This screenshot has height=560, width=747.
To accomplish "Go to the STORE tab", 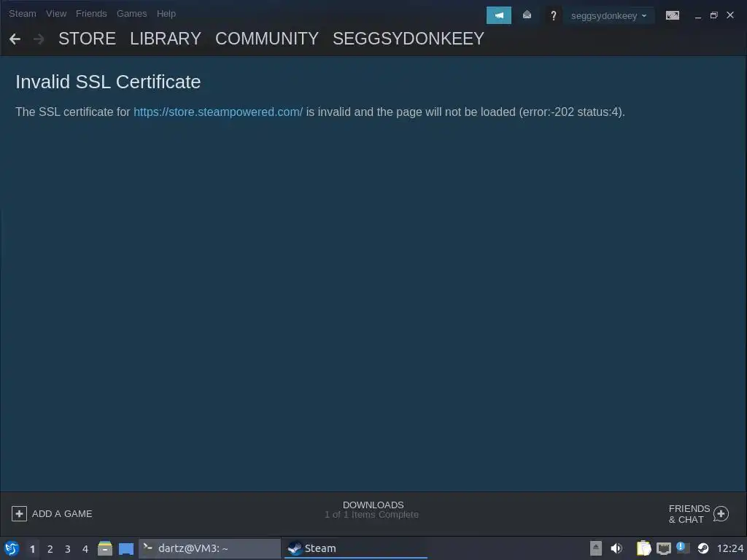I will click(x=88, y=39).
